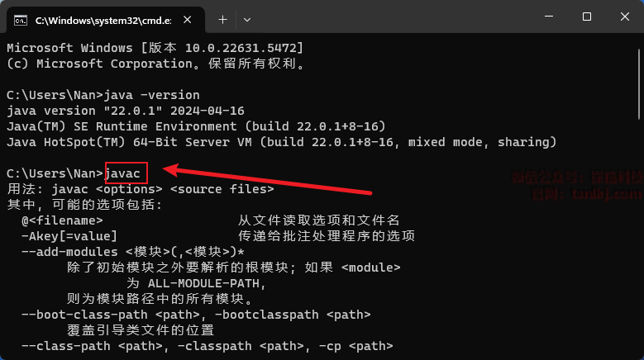The width and height of the screenshot is (644, 360).
Task: Expand the new tab profile dropdown chevron
Action: (x=247, y=18)
